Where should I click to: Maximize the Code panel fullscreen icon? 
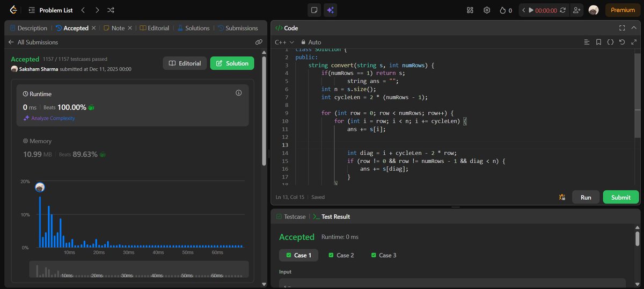point(622,28)
